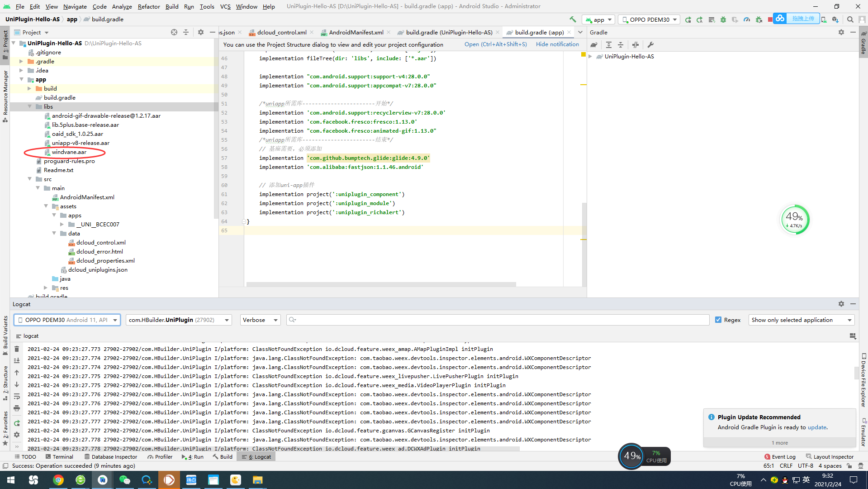The width and height of the screenshot is (868, 489).
Task: Stop the running app with red square
Action: pyautogui.click(x=770, y=19)
